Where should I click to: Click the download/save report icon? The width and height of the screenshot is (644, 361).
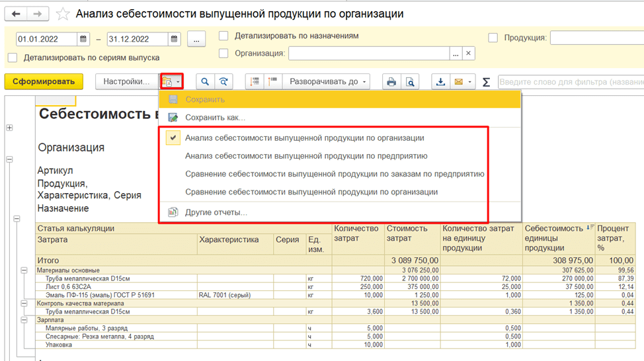click(440, 81)
